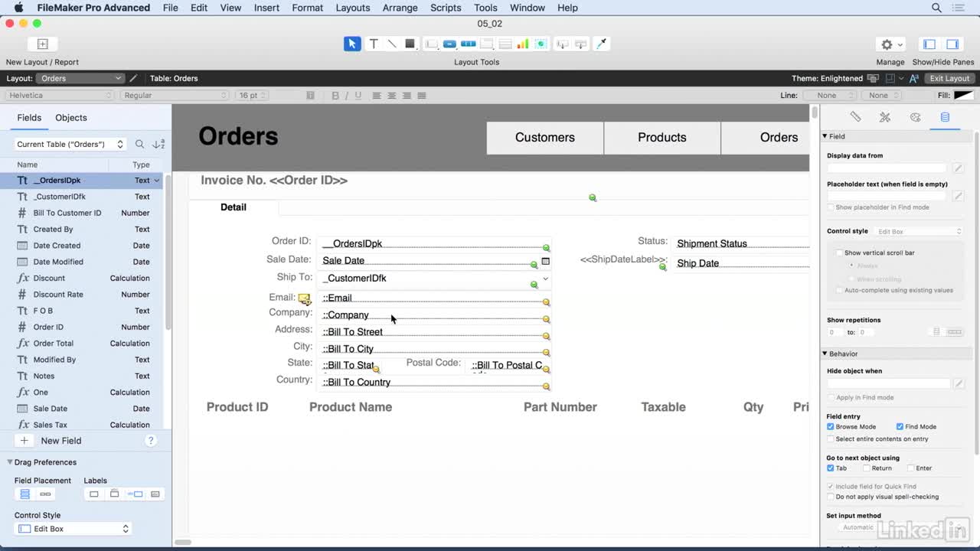
Task: Open the Position inspector tab
Action: pos(855,117)
